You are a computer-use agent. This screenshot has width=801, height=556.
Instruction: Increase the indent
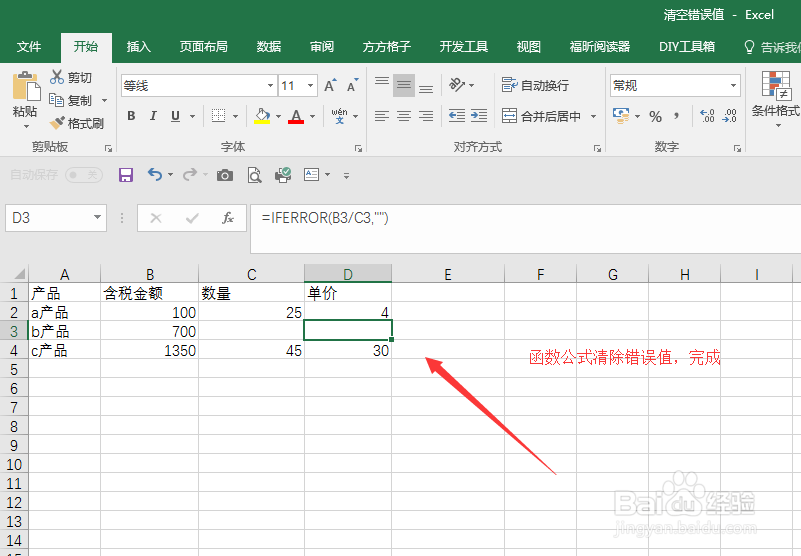coord(479,116)
